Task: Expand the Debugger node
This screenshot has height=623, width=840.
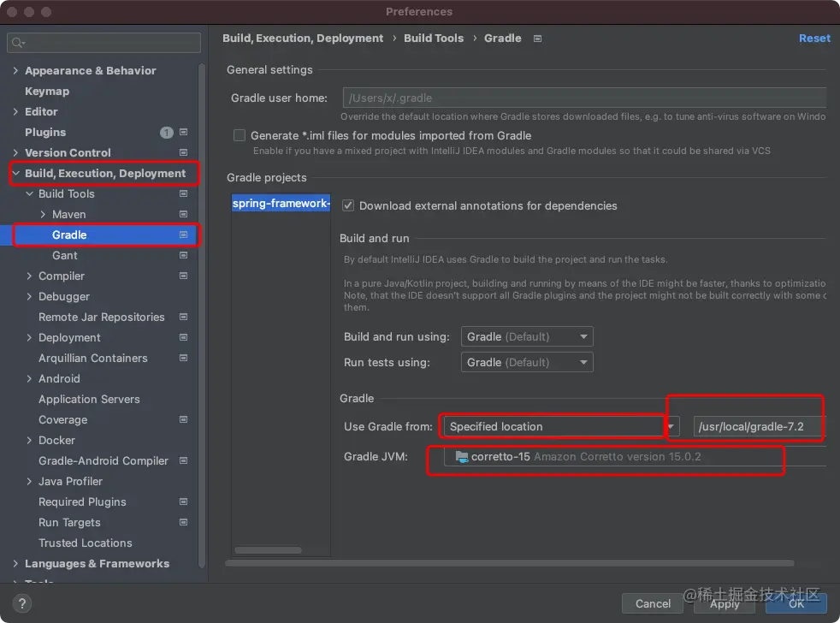Action: coord(29,296)
